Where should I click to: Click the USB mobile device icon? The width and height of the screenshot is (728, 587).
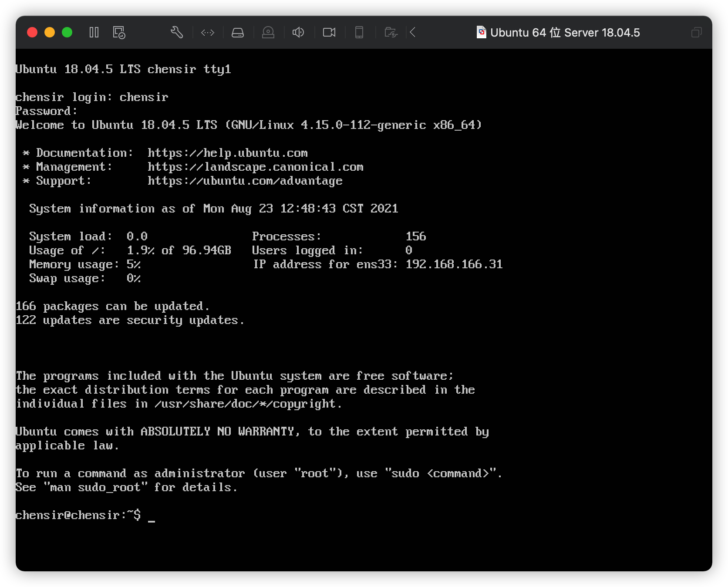[x=359, y=32]
